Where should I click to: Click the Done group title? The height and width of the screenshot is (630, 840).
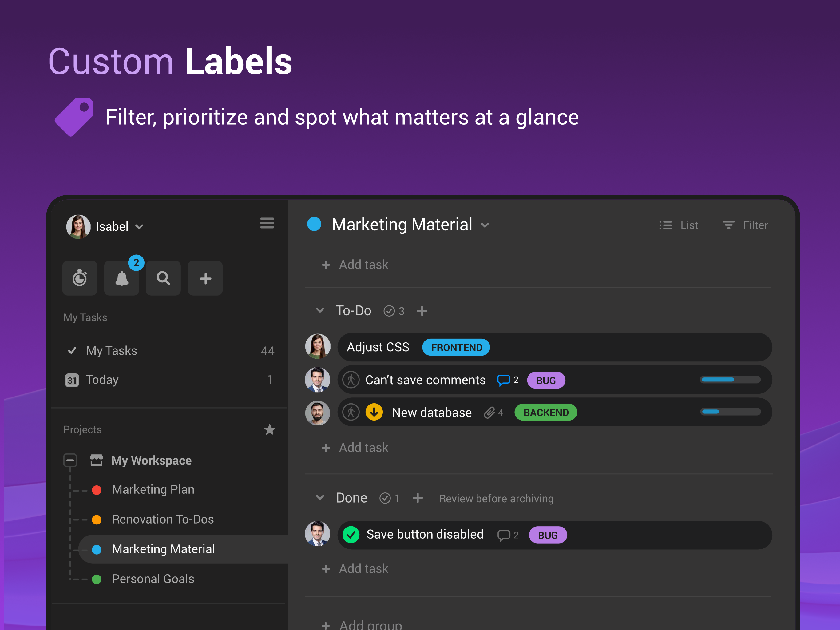point(351,498)
